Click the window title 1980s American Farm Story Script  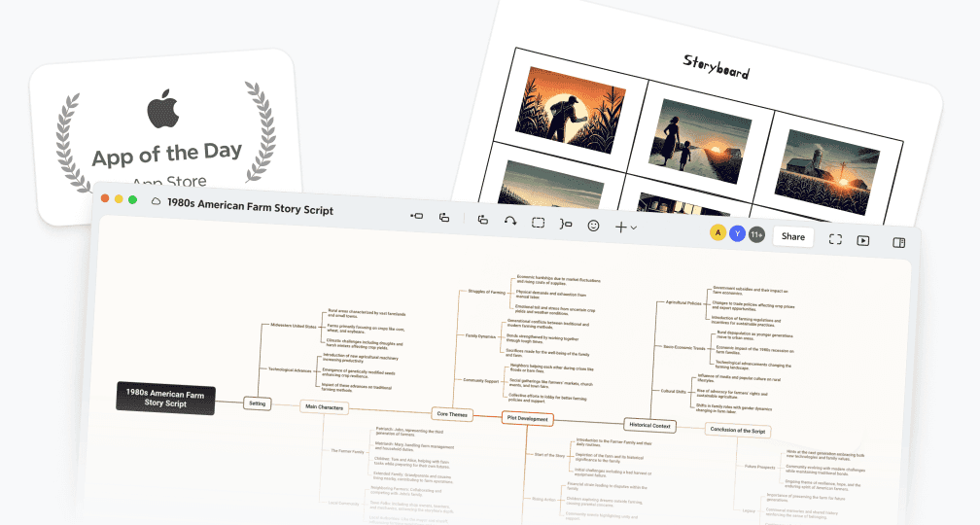(250, 206)
